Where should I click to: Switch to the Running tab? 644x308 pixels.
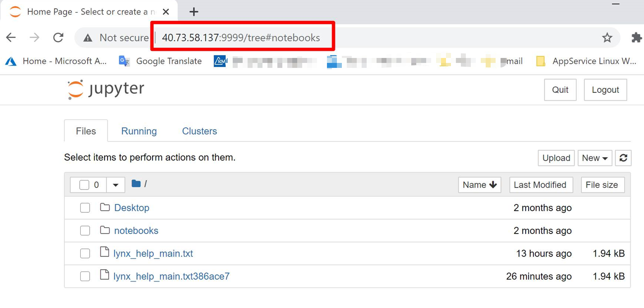click(139, 131)
